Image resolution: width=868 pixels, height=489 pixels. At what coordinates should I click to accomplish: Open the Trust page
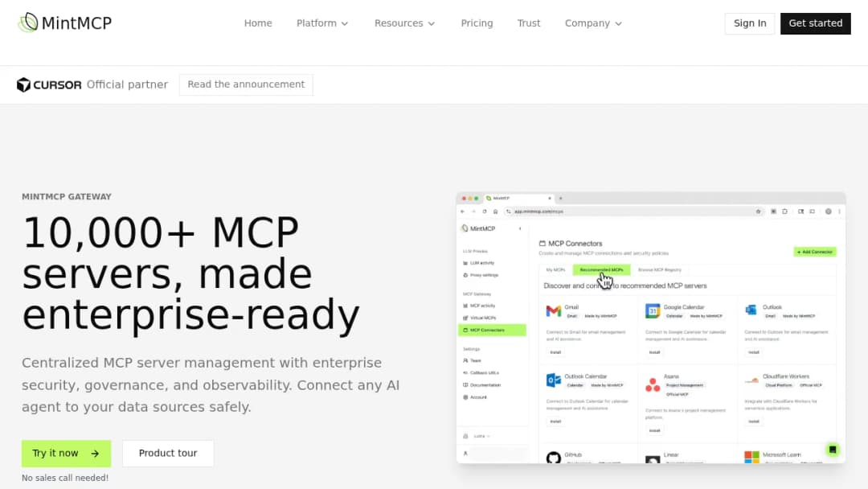pos(529,23)
